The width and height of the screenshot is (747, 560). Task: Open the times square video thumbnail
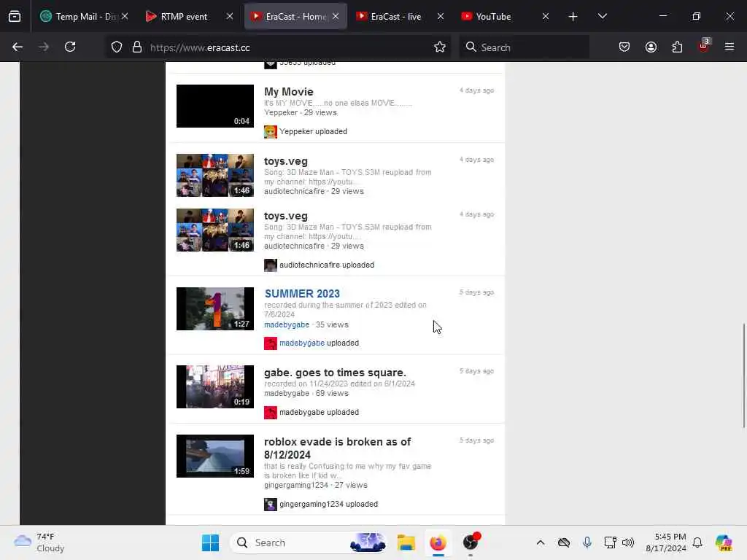[x=215, y=386]
